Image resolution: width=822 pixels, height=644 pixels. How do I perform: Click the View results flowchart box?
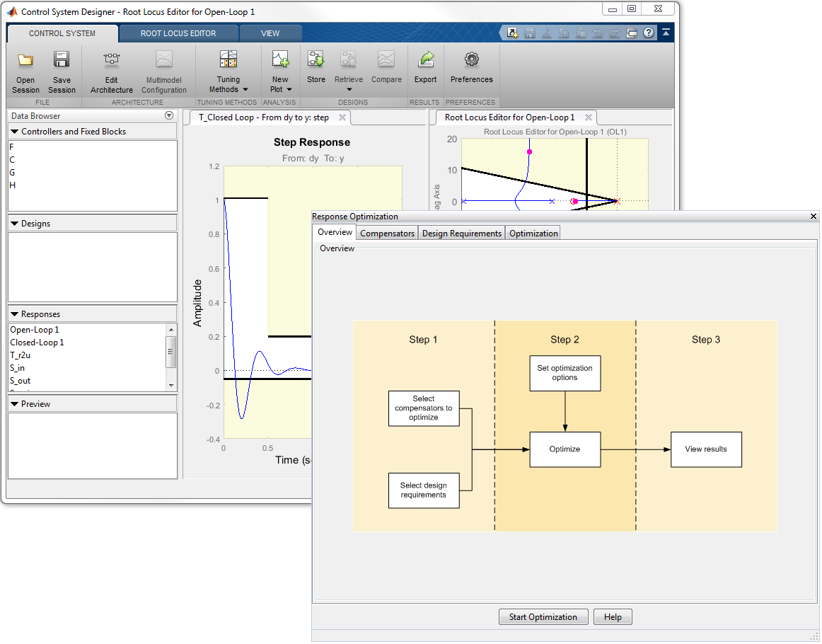[705, 449]
